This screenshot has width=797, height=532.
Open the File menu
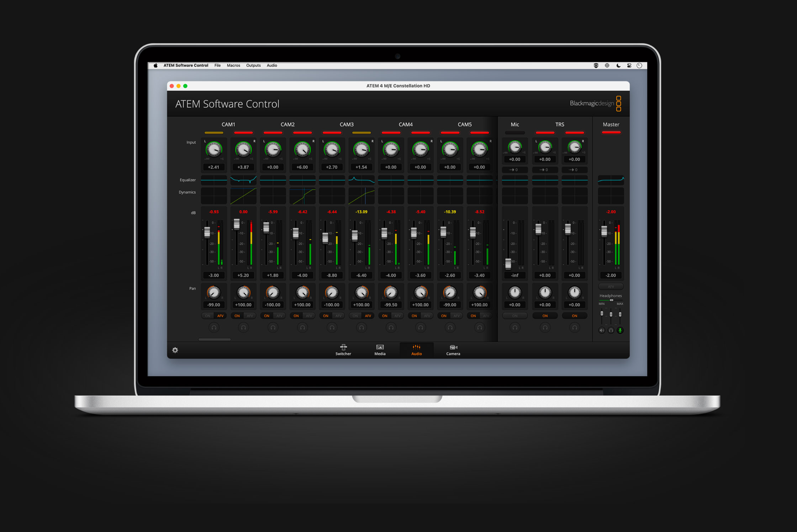pyautogui.click(x=217, y=65)
